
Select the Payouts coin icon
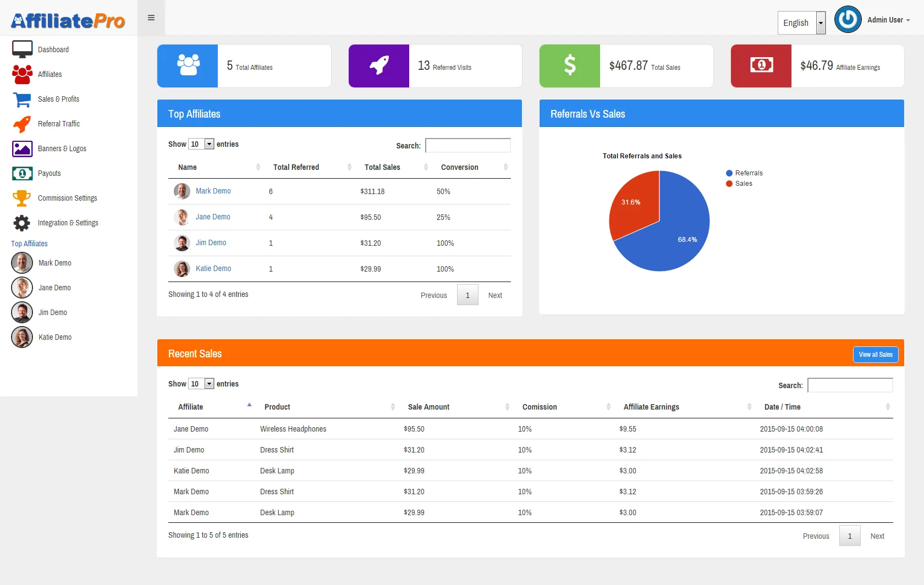[x=21, y=173]
